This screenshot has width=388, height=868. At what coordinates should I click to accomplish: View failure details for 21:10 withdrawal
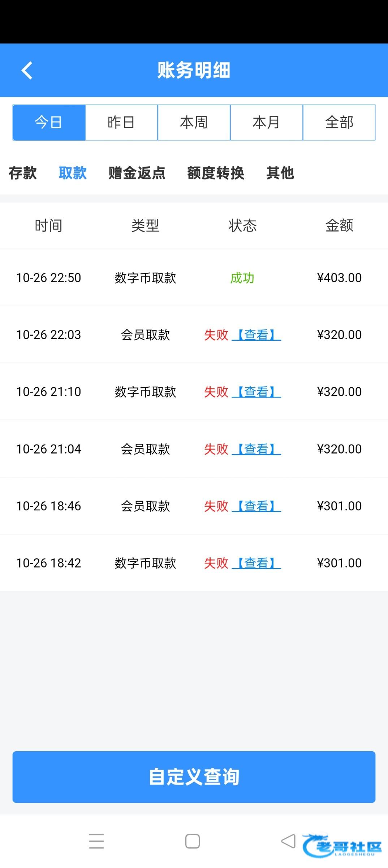pyautogui.click(x=256, y=392)
